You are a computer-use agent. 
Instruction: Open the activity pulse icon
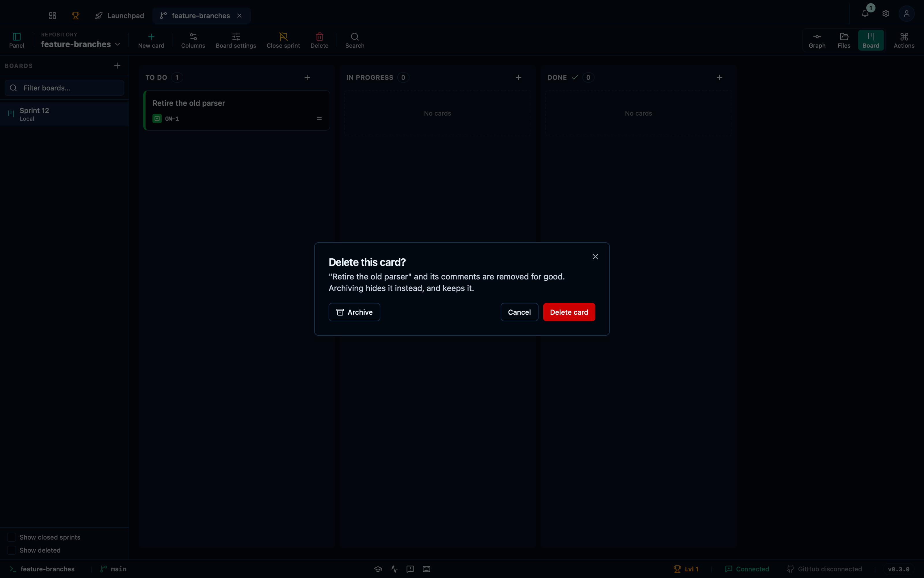(x=394, y=569)
